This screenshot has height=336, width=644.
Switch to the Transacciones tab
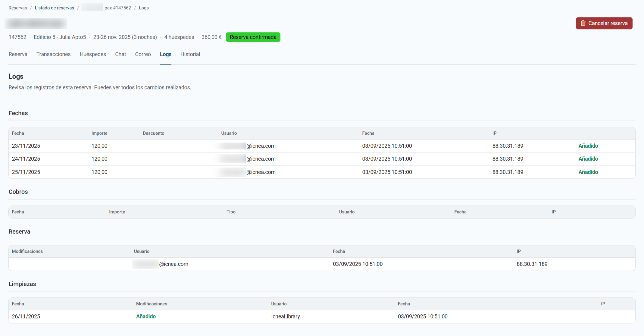coord(53,54)
